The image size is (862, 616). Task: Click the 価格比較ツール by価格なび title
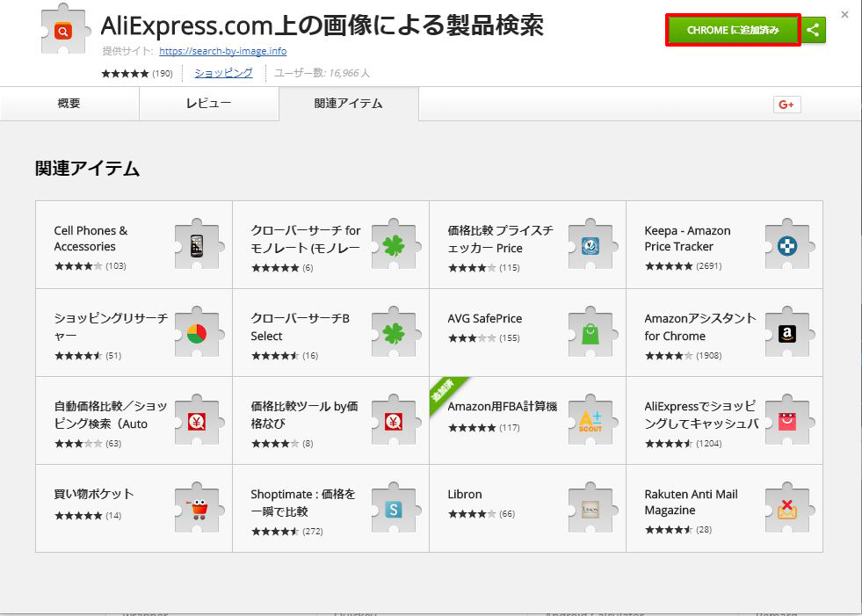304,415
